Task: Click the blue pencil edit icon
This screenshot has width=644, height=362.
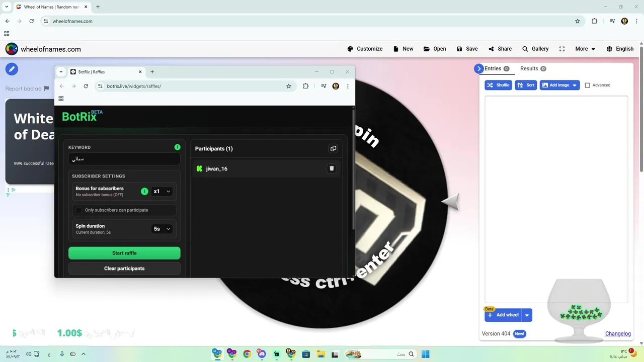Action: point(12,69)
